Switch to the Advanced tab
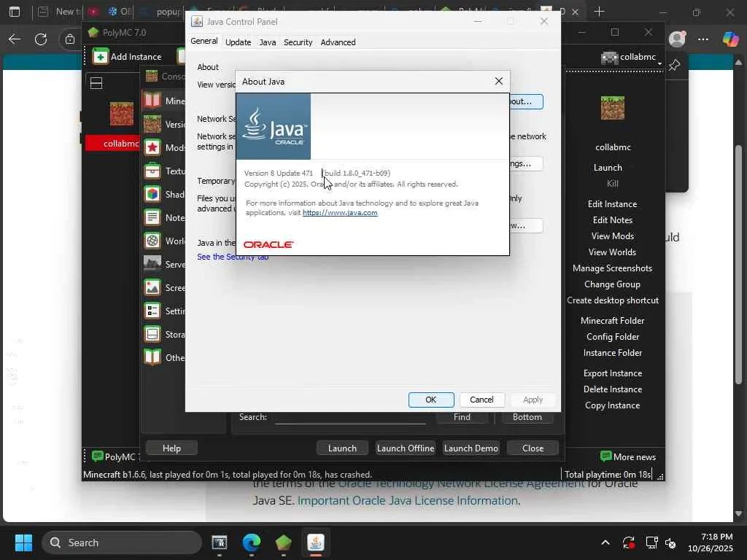This screenshot has width=747, height=560. coord(338,42)
